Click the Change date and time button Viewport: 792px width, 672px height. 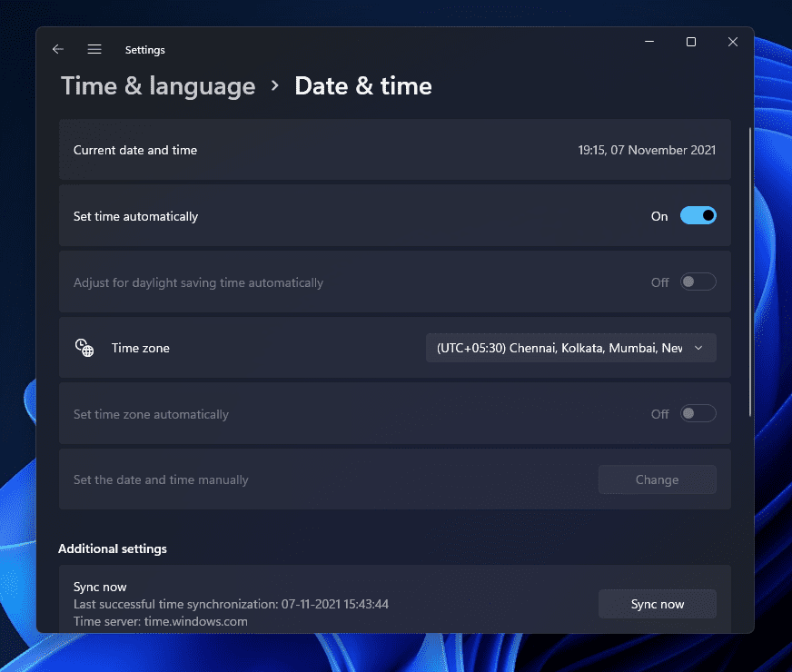pyautogui.click(x=658, y=479)
